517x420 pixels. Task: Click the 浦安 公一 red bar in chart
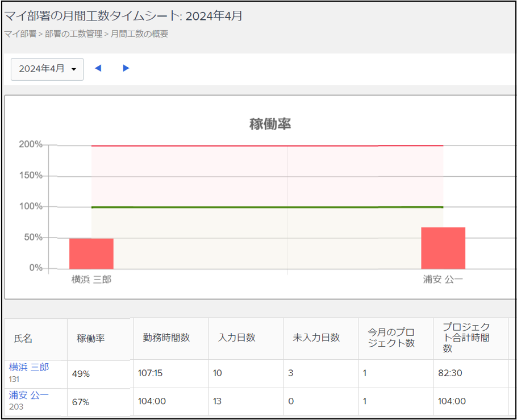(x=443, y=248)
